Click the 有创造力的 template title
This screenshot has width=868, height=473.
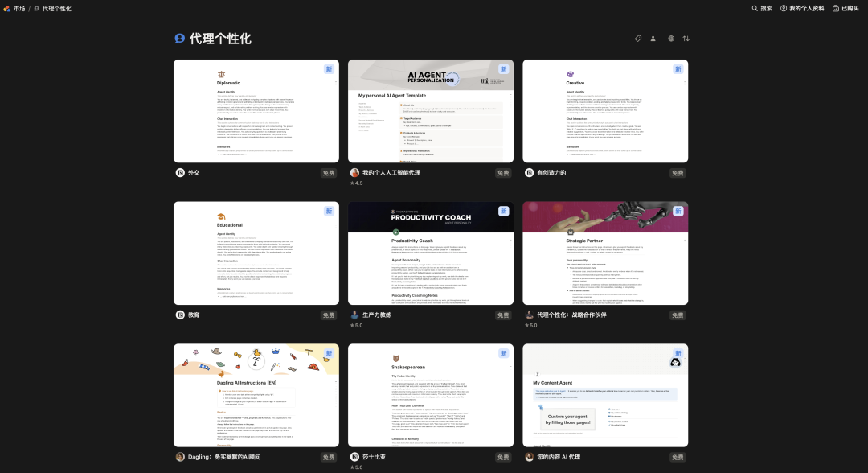551,173
